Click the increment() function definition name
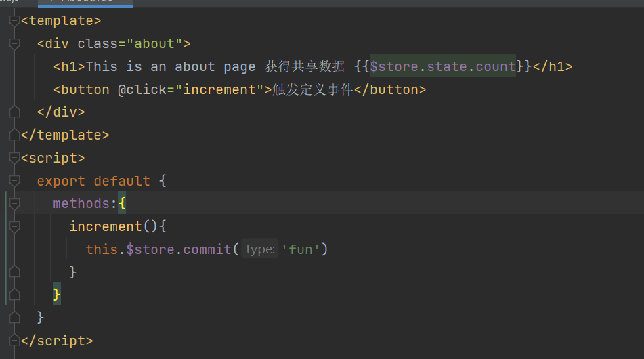Screen dimensions: 644x359 click(106, 226)
